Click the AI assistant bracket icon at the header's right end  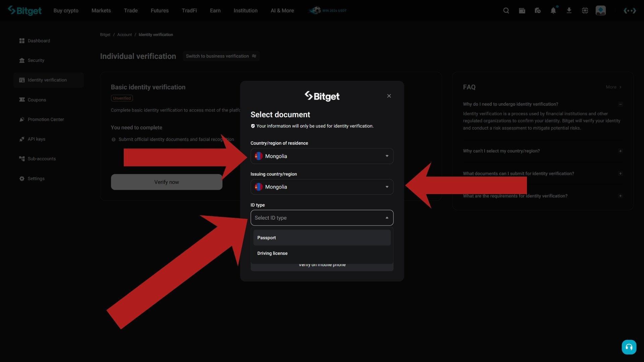630,11
